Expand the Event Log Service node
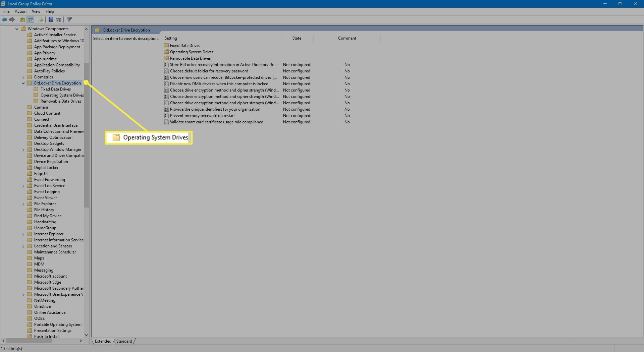Viewport: 644px width, 352px height. click(23, 186)
